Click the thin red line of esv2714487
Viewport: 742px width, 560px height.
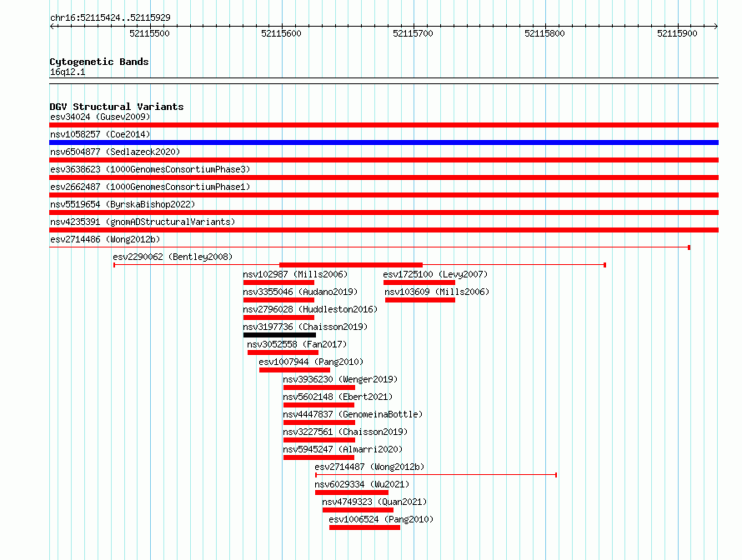pyautogui.click(x=436, y=475)
